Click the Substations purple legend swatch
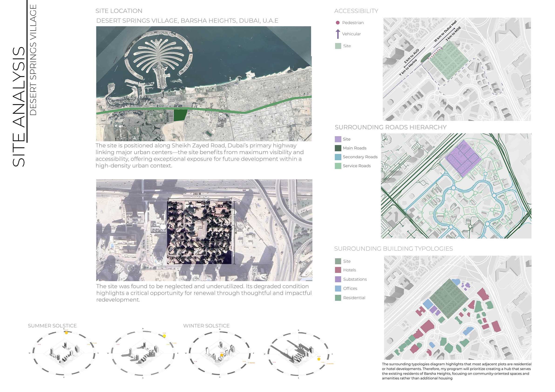Screen dimensions: 555x392 coord(338,279)
